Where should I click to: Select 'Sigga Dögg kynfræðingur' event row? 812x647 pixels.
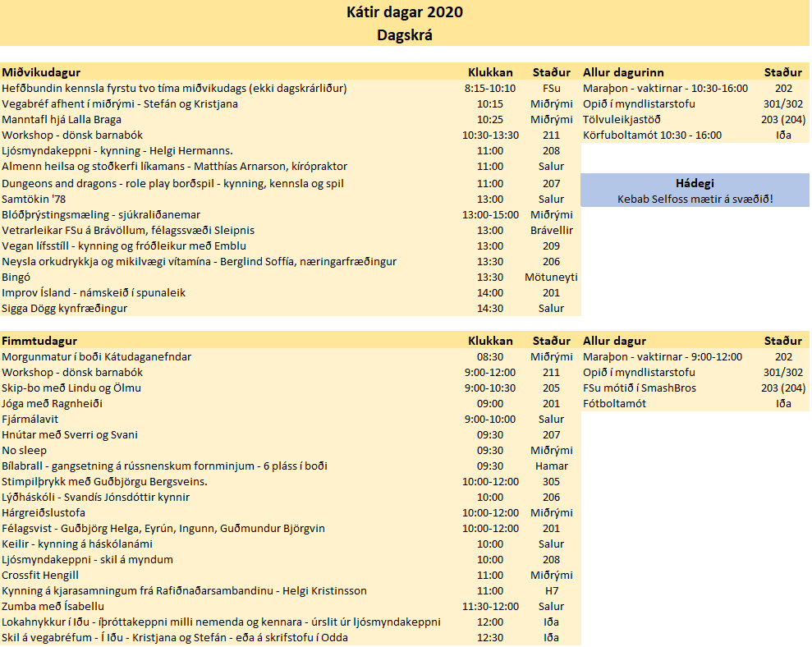(64, 308)
